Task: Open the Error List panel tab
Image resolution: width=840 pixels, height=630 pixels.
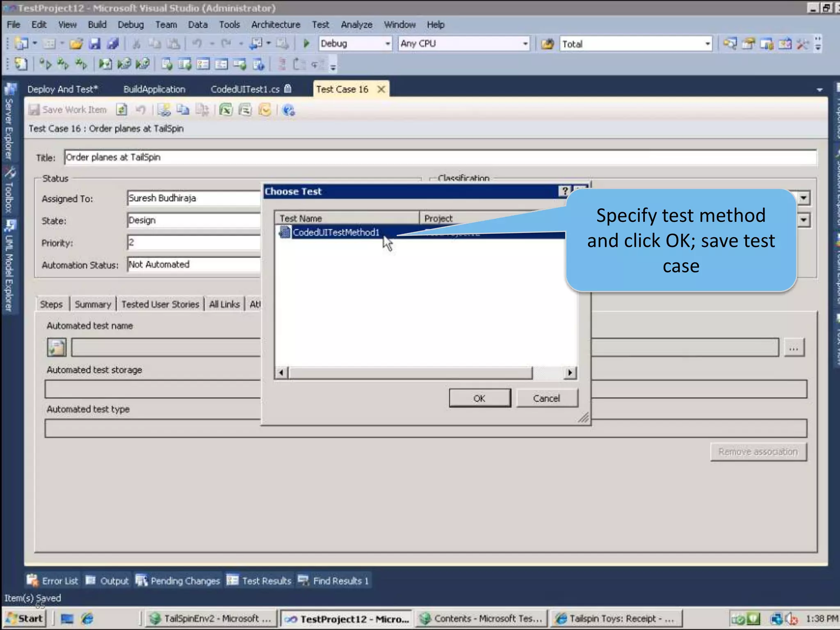Action: pyautogui.click(x=52, y=580)
